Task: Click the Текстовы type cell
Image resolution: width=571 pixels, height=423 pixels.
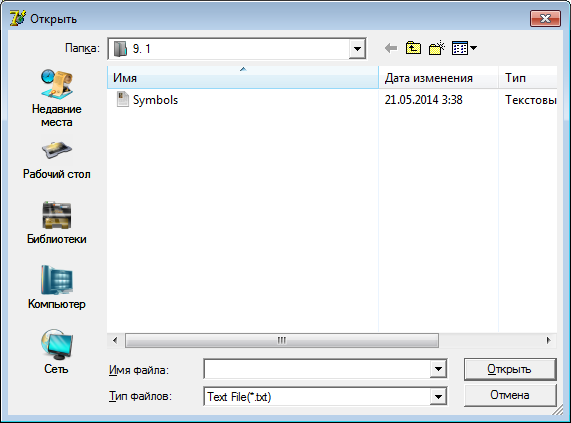Action: 531,100
